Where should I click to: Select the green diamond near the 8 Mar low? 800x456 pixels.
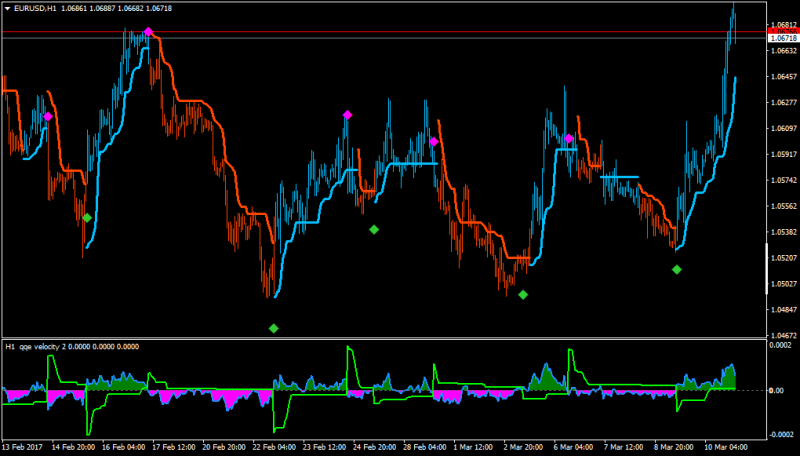coord(677,269)
